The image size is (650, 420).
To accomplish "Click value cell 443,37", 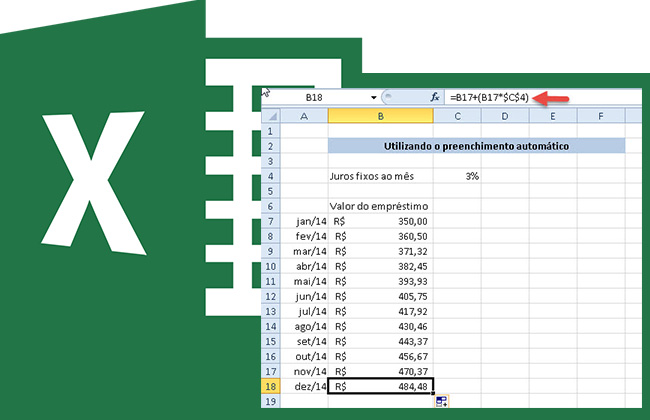I will [381, 341].
